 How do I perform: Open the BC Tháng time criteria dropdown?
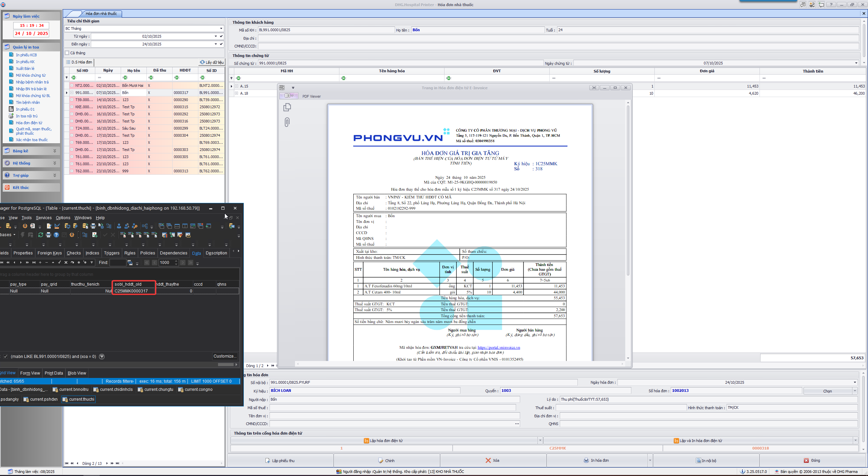[x=221, y=28]
